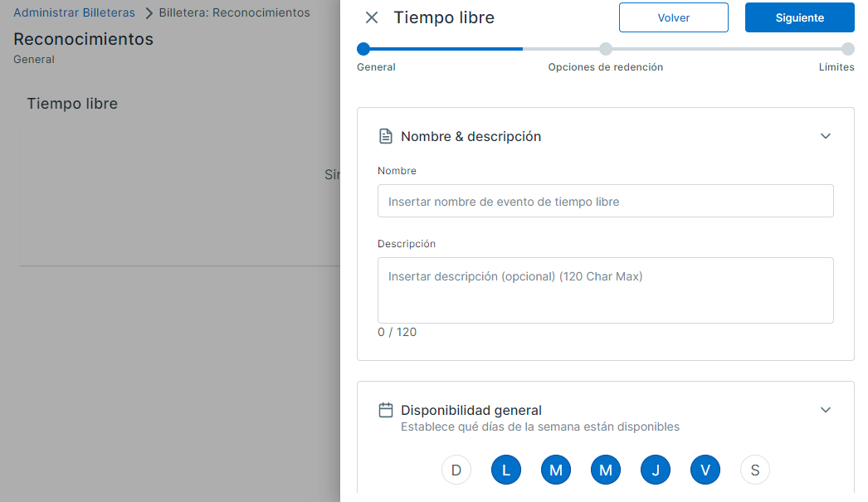Disable the viernes (V) availability day
The height and width of the screenshot is (502, 868).
coord(705,470)
